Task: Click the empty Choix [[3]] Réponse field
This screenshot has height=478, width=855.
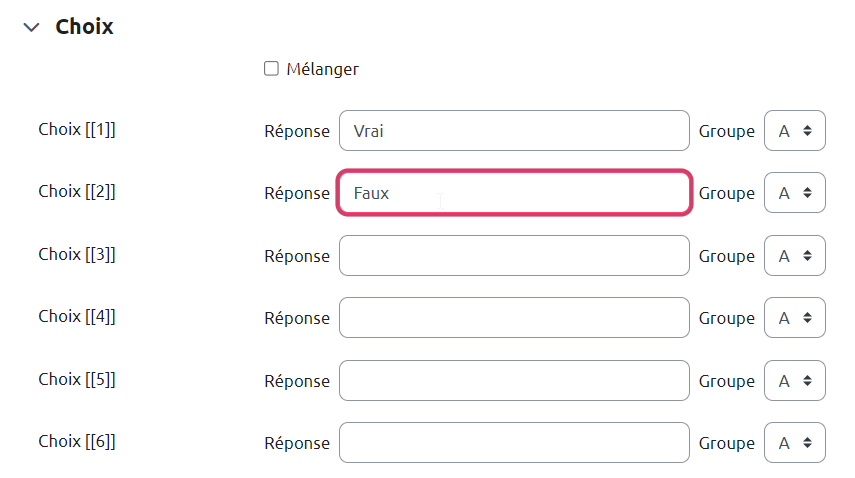Action: tap(514, 256)
